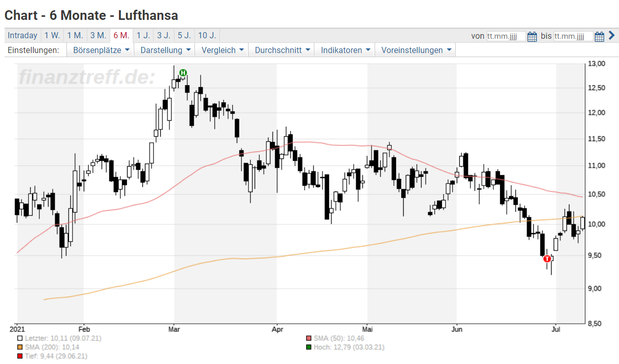The width and height of the screenshot is (619, 364).
Task: Click the 11,50 price axis label
Action: (x=597, y=139)
